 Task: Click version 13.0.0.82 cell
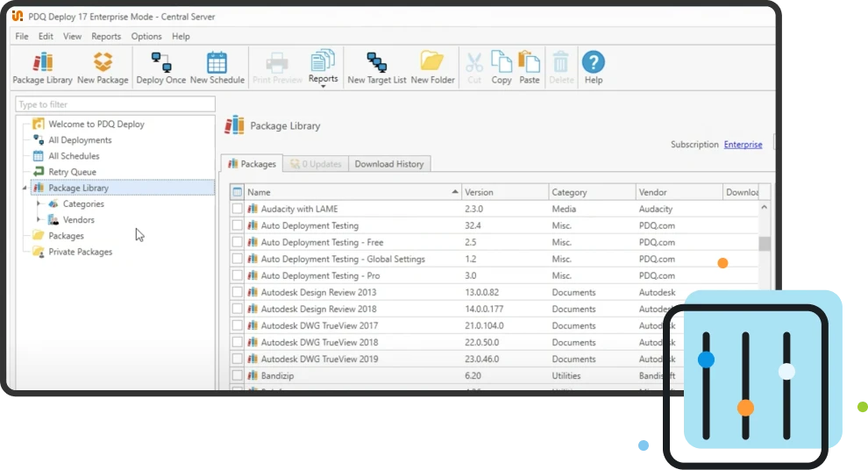481,292
